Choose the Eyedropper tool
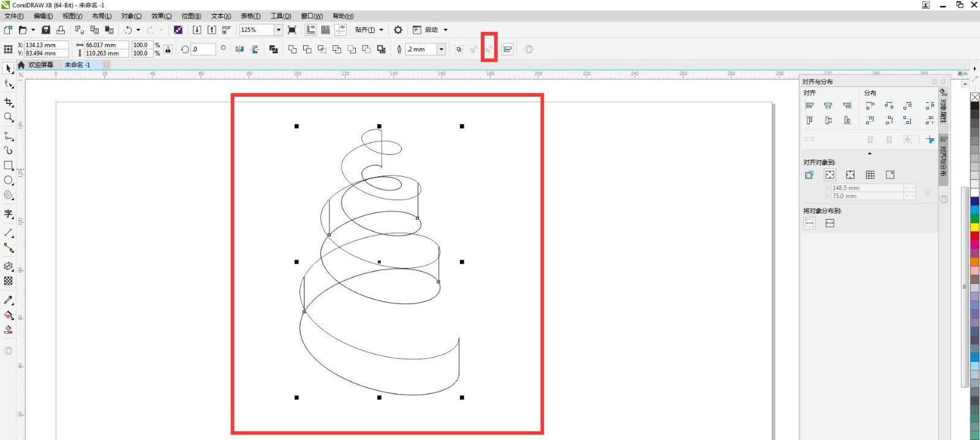This screenshot has width=980, height=440. 9,300
